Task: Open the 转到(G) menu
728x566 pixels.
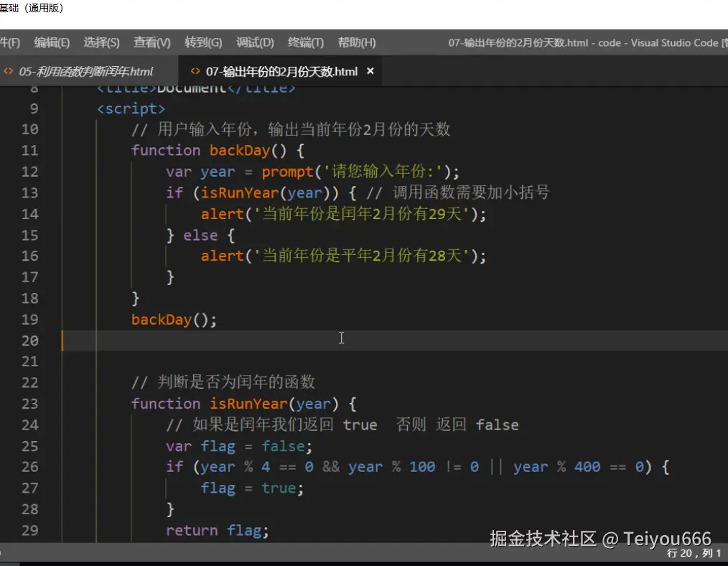Action: (203, 42)
